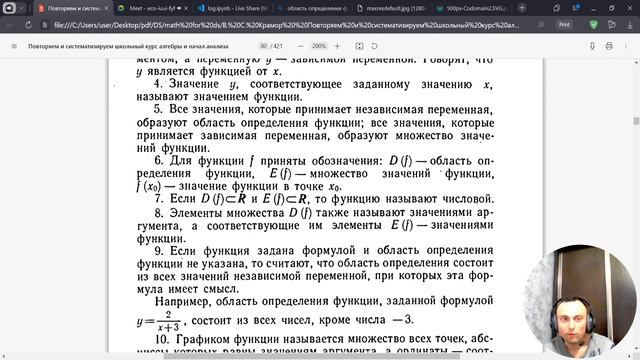Zoom out of the PDF document
This screenshot has height=360, width=640.
[x=301, y=46]
